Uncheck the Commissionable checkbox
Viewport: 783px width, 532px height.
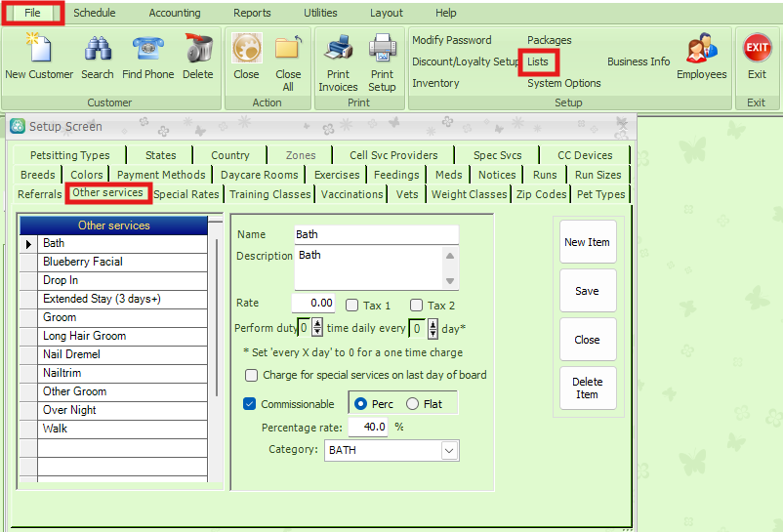point(249,404)
